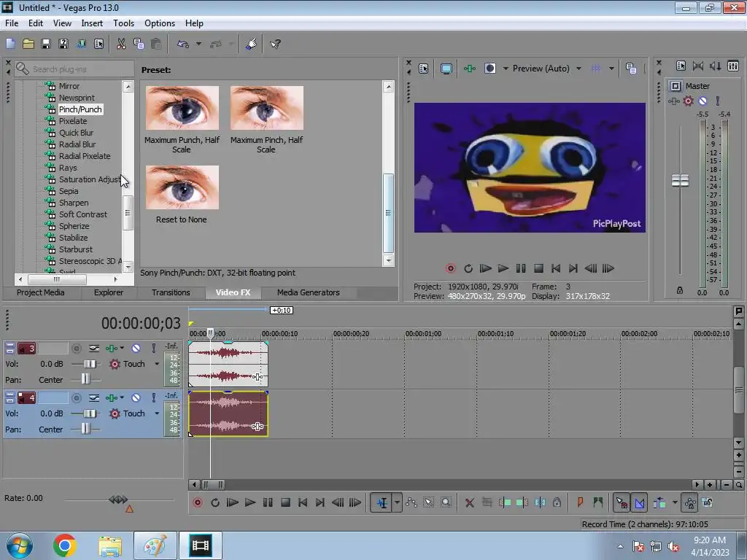Expand the Auto Ripple mode dropdown
The image size is (747, 560).
coord(675,502)
